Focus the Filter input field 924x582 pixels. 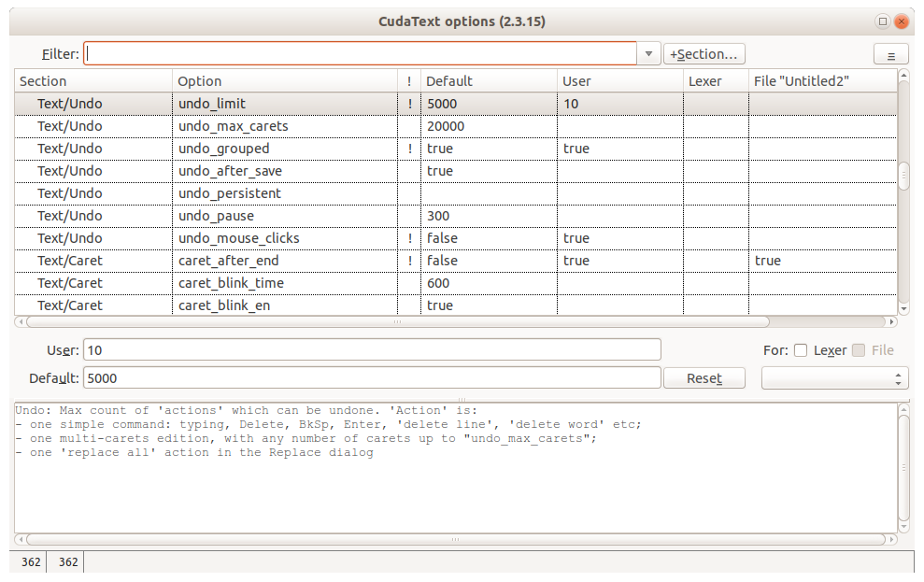(x=360, y=53)
